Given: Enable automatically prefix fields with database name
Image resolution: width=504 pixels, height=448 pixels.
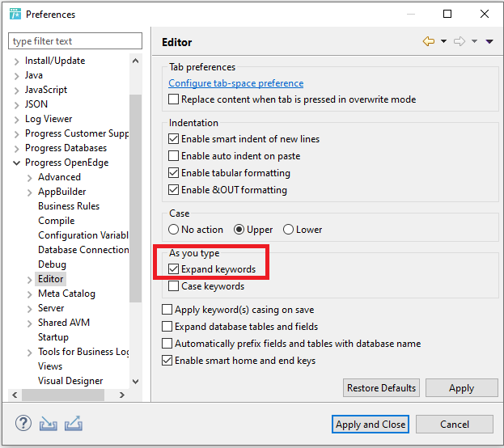Looking at the screenshot, I should (x=167, y=343).
